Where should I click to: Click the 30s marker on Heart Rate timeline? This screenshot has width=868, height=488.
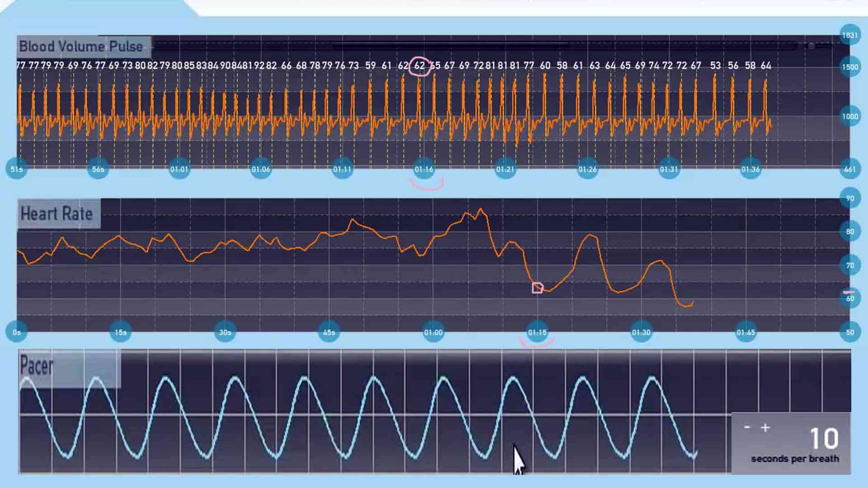pyautogui.click(x=225, y=332)
